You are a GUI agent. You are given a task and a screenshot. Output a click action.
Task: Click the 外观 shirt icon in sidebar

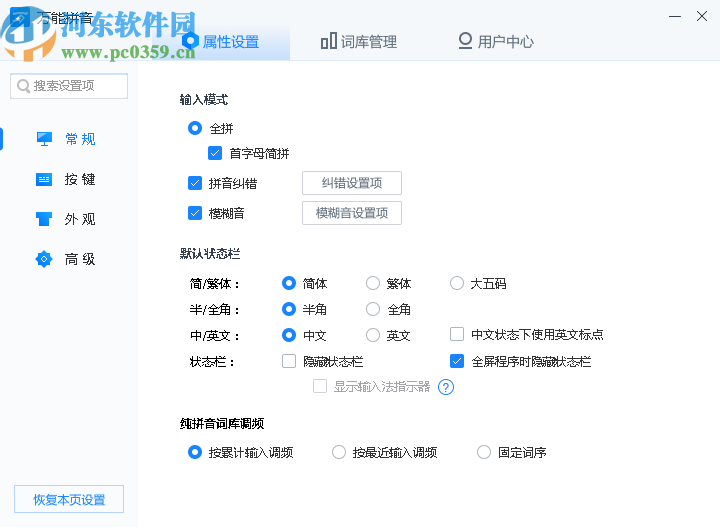44,219
